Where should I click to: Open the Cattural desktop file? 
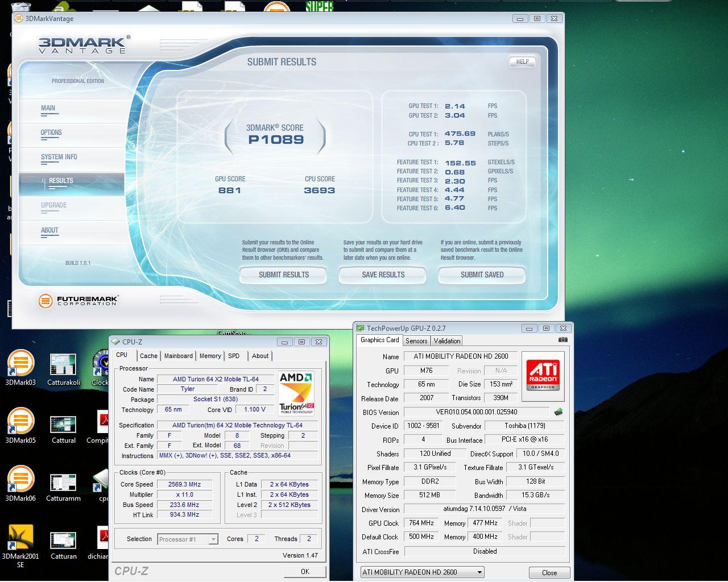tap(63, 427)
